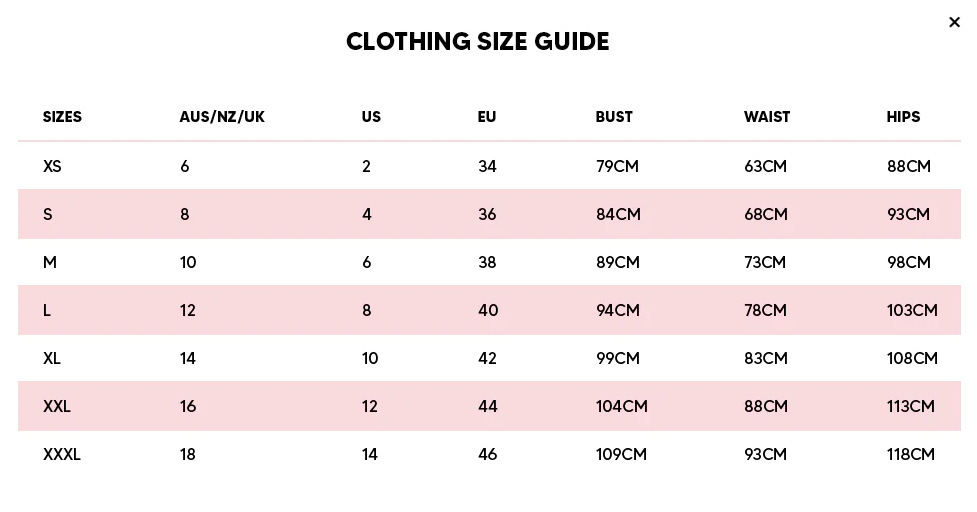Viewport: 977px width, 512px height.
Task: Select the M size row label
Action: point(50,262)
